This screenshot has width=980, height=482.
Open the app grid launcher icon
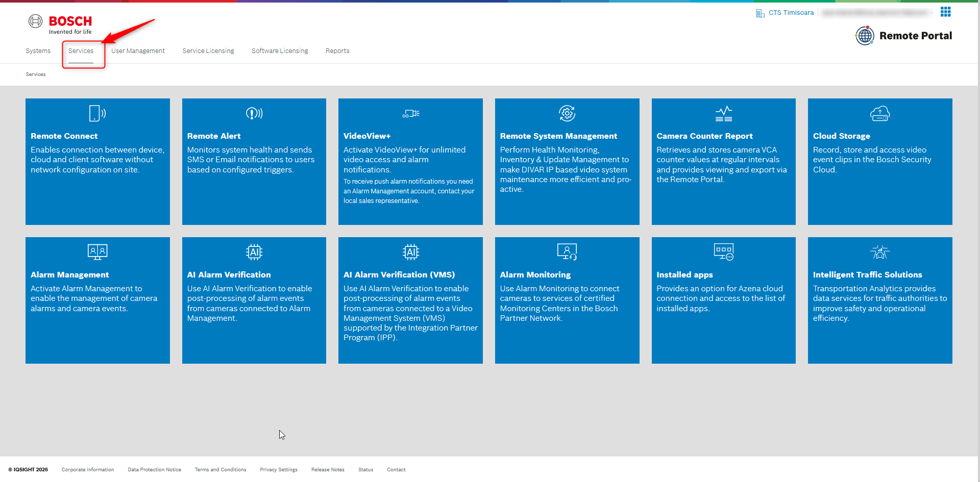tap(945, 12)
